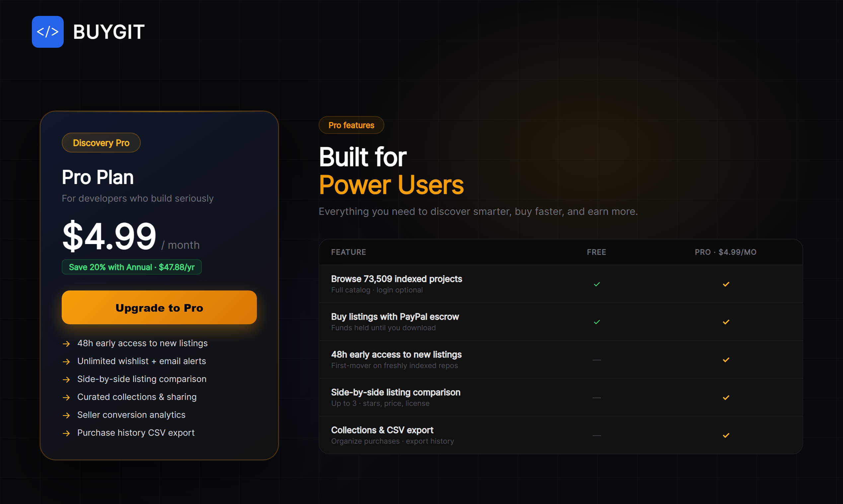The height and width of the screenshot is (504, 843).
Task: Click the '/ month' billing period text
Action: [181, 245]
